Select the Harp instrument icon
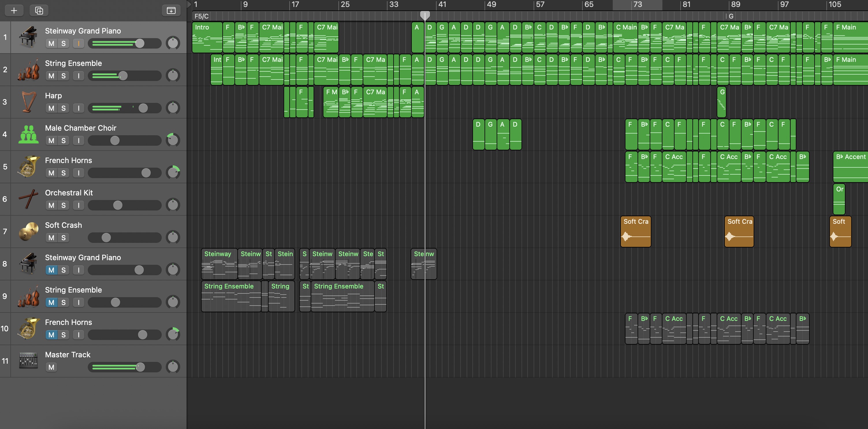The image size is (868, 429). tap(28, 102)
